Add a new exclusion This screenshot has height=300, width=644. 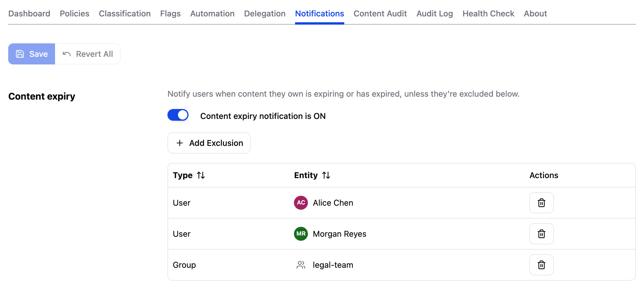click(209, 143)
